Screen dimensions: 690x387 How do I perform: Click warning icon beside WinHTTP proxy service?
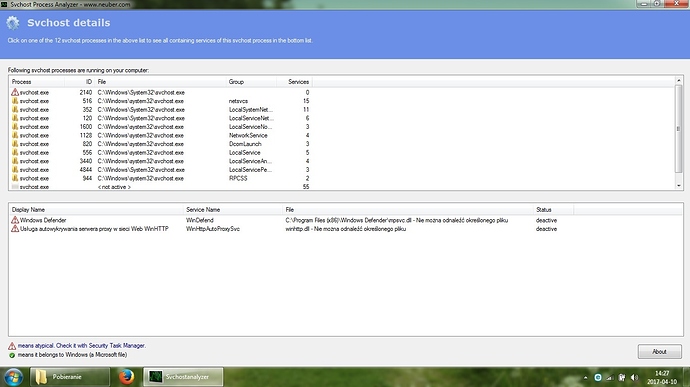[x=15, y=229]
